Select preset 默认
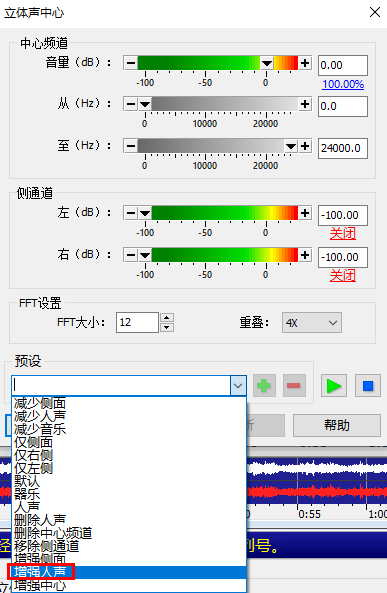Image resolution: width=387 pixels, height=593 pixels. [129, 481]
